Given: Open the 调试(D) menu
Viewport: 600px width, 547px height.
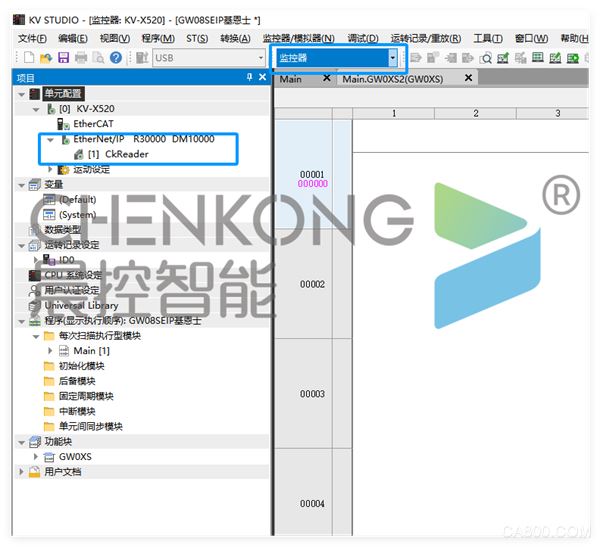Looking at the screenshot, I should [362, 38].
